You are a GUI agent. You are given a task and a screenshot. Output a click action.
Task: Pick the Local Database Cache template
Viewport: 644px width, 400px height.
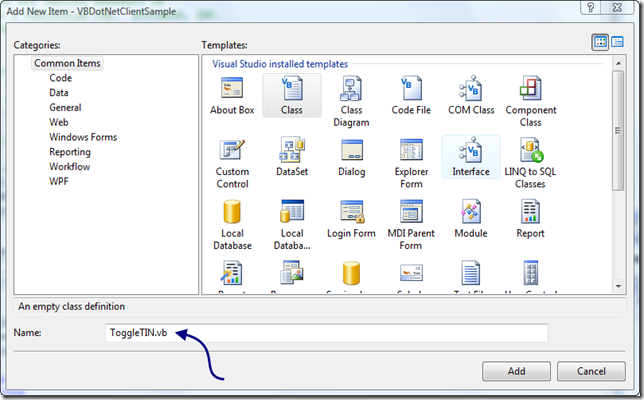[292, 225]
